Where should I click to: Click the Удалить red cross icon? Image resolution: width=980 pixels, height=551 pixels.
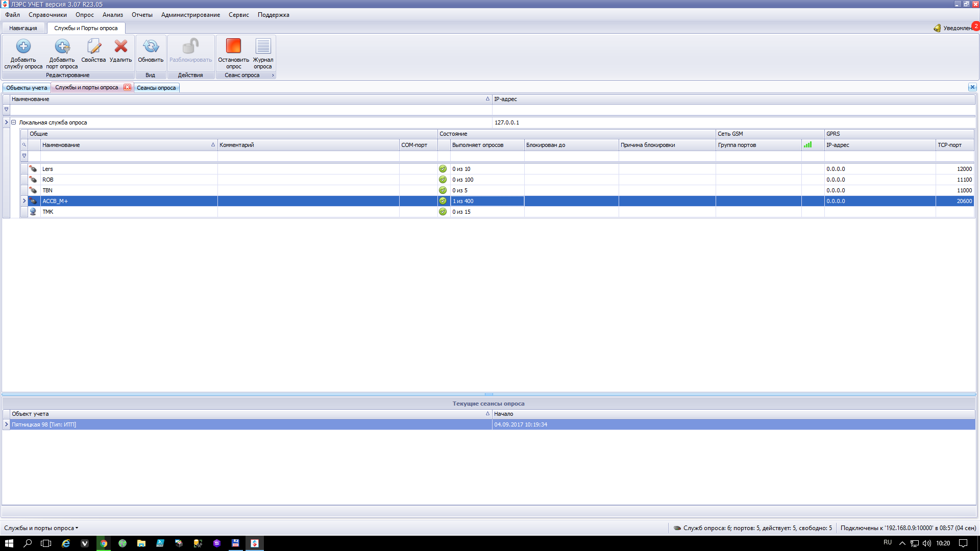pyautogui.click(x=121, y=46)
